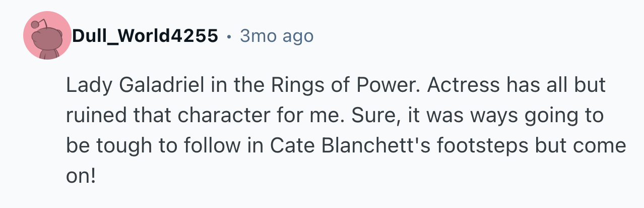Click the name "Cate Blanchett's" in comment
Viewport: 644px width, 208px height.
pyautogui.click(x=346, y=146)
